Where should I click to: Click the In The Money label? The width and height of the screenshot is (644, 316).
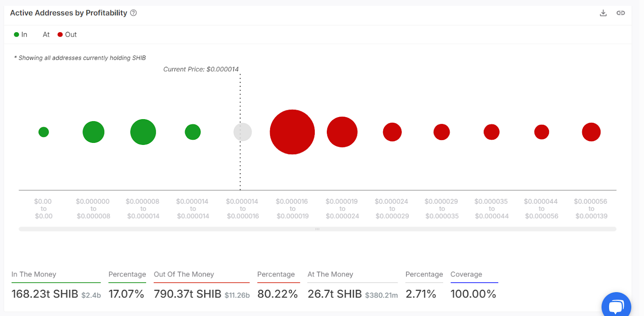(x=34, y=274)
